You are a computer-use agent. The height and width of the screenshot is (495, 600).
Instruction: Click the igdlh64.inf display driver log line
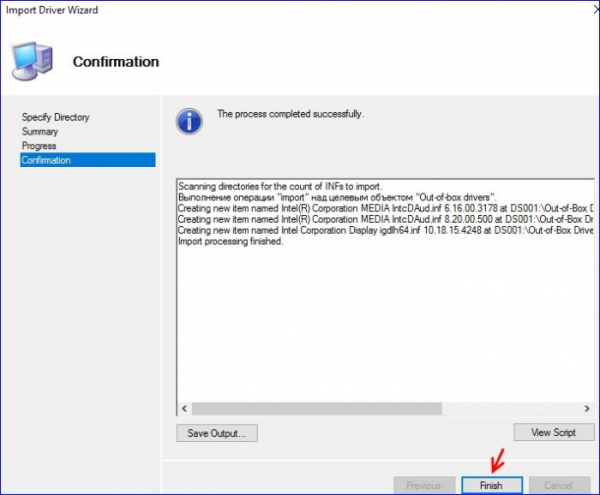pos(386,231)
